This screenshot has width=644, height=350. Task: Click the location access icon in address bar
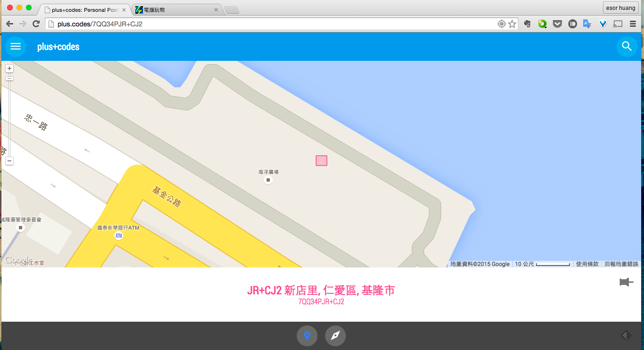[502, 24]
